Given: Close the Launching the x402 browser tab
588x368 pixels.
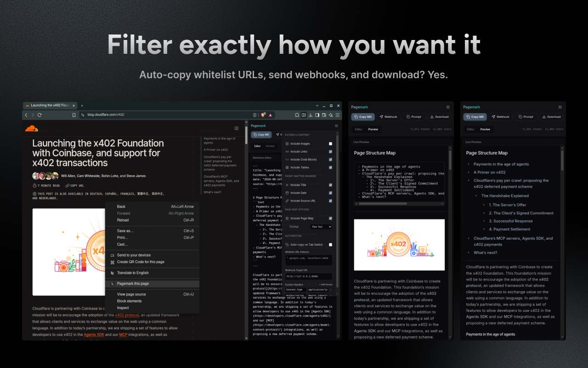Looking at the screenshot, I should tap(74, 105).
